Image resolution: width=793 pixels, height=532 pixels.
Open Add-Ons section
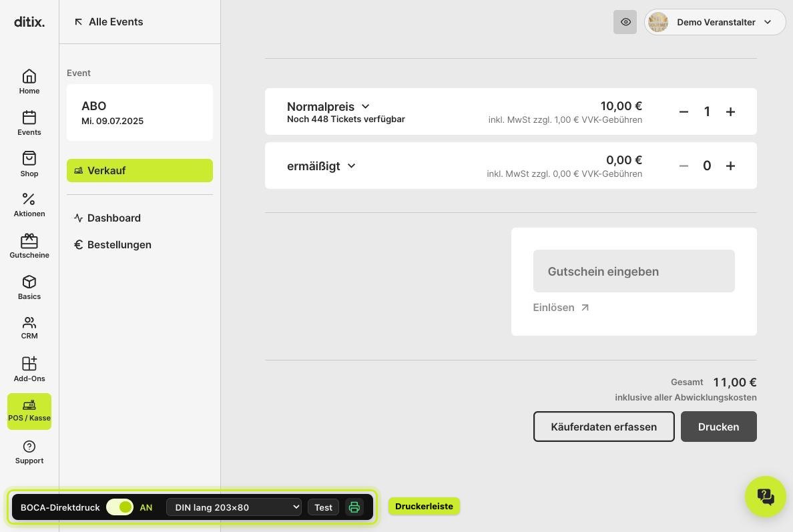coord(29,369)
